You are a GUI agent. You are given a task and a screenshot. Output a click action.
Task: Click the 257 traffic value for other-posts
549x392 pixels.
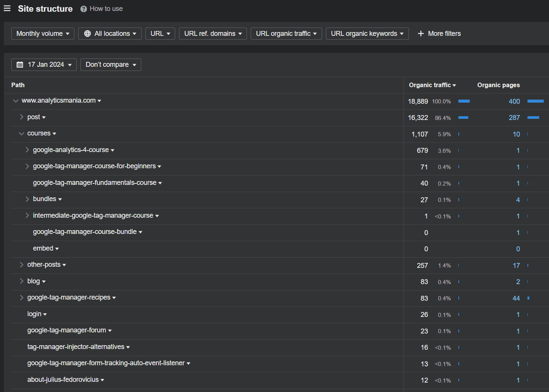pyautogui.click(x=423, y=266)
